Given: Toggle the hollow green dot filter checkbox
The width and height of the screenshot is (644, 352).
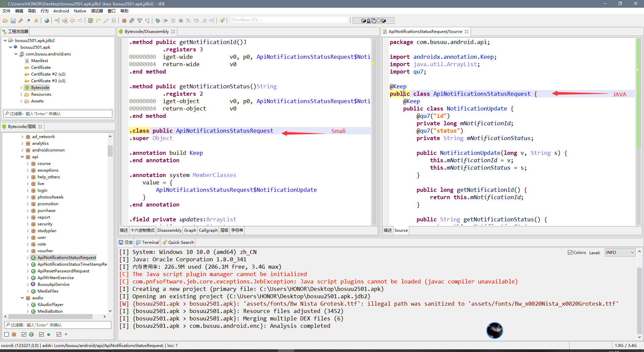Looking at the screenshot, I should click(x=59, y=335).
